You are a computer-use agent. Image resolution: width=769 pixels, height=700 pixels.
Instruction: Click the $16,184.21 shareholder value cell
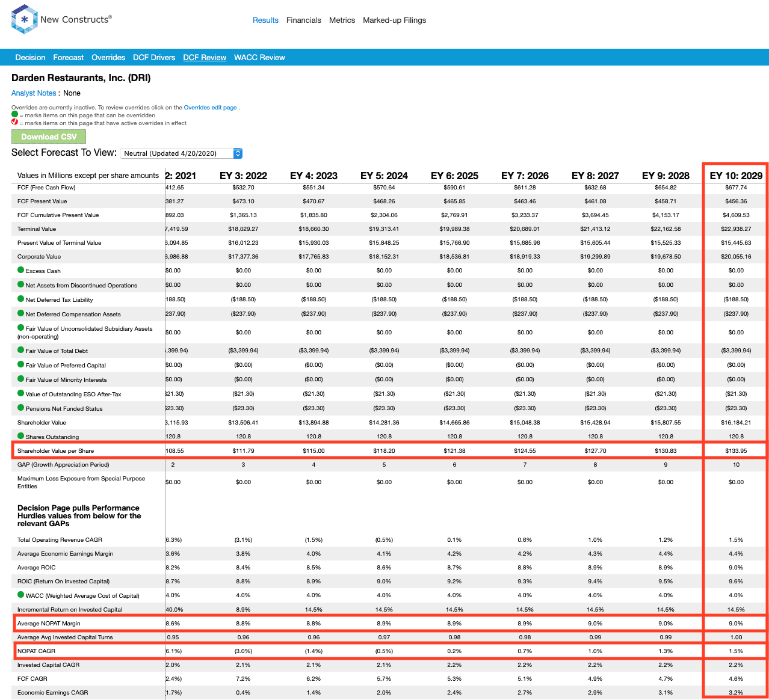click(x=736, y=422)
